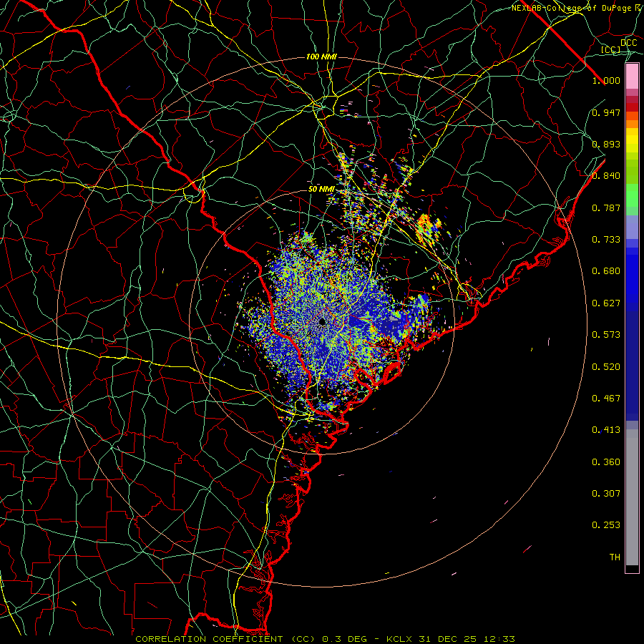This screenshot has width=644, height=644.
Task: Click the [CC] label above the color bar
Action: tap(611, 49)
